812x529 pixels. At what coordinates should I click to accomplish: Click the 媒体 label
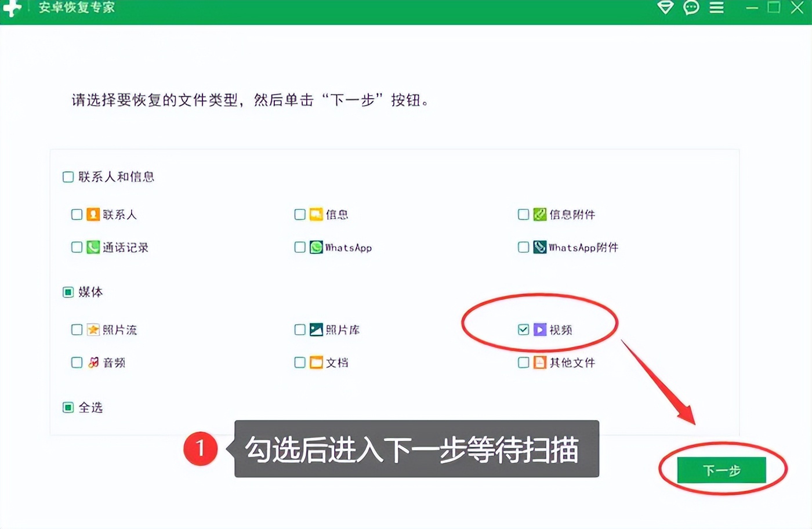coord(90,292)
